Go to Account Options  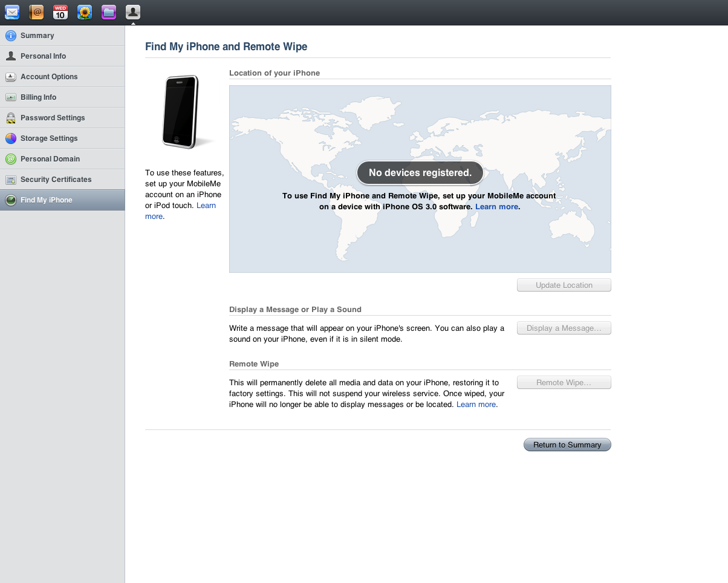pyautogui.click(x=62, y=77)
